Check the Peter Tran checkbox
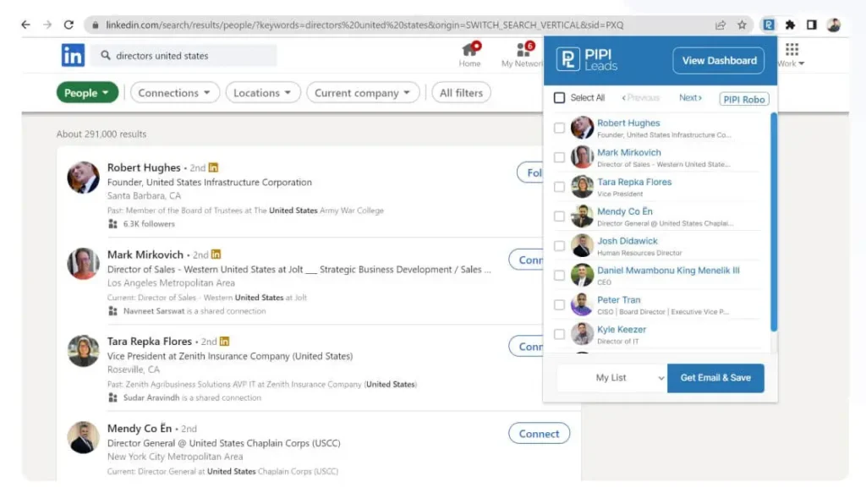This screenshot has height=504, width=866. click(x=560, y=304)
